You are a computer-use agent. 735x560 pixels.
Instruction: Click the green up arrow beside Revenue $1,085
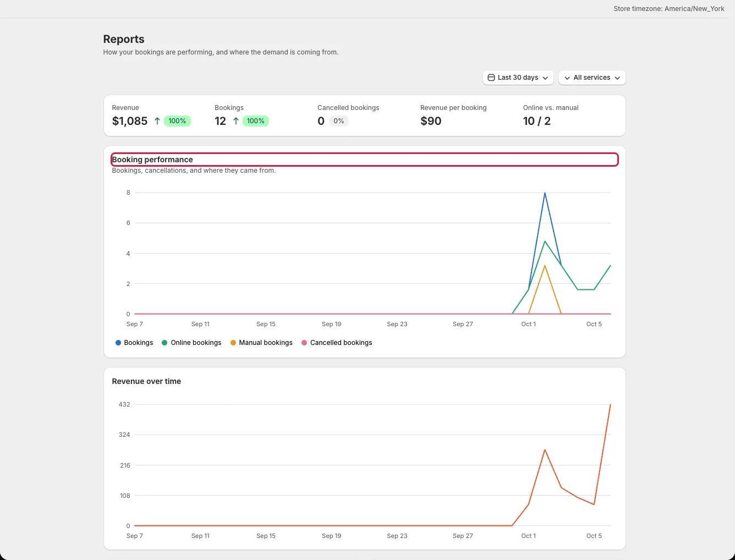pos(157,121)
